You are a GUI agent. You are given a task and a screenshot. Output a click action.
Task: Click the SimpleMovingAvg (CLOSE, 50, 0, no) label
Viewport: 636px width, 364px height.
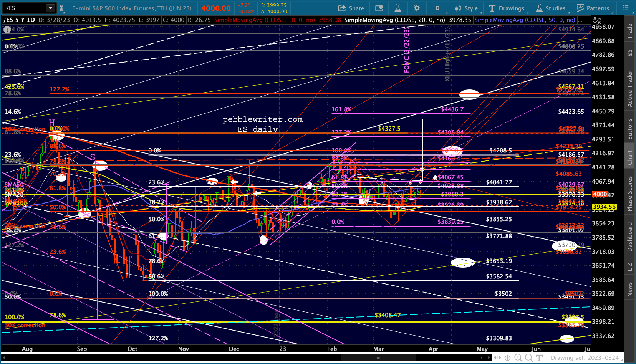pyautogui.click(x=525, y=20)
